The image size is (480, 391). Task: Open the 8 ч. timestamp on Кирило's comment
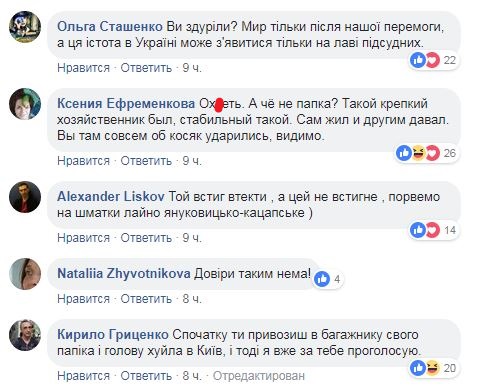[x=192, y=376]
